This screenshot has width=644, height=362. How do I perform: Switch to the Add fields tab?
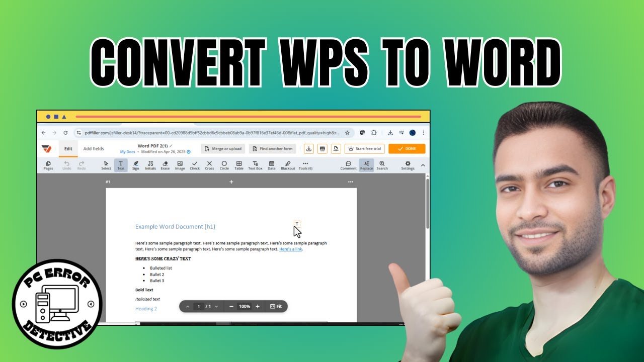pyautogui.click(x=94, y=149)
